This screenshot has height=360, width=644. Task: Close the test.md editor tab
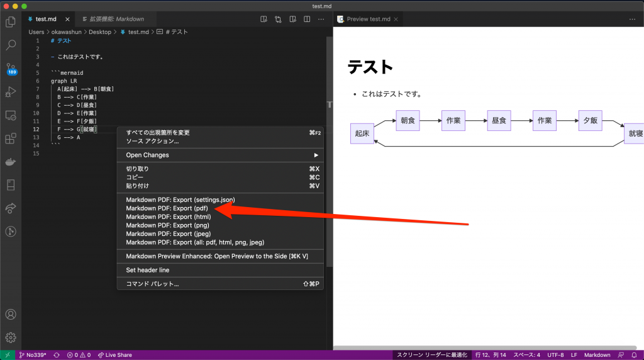(x=67, y=20)
